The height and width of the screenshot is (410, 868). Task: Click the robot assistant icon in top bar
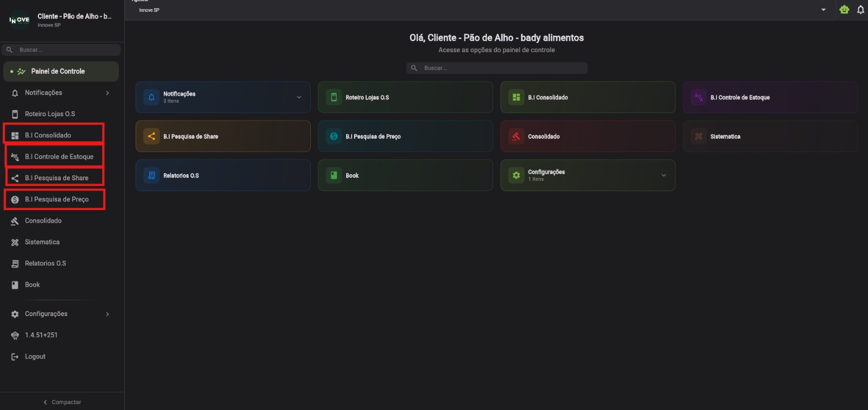[x=844, y=9]
